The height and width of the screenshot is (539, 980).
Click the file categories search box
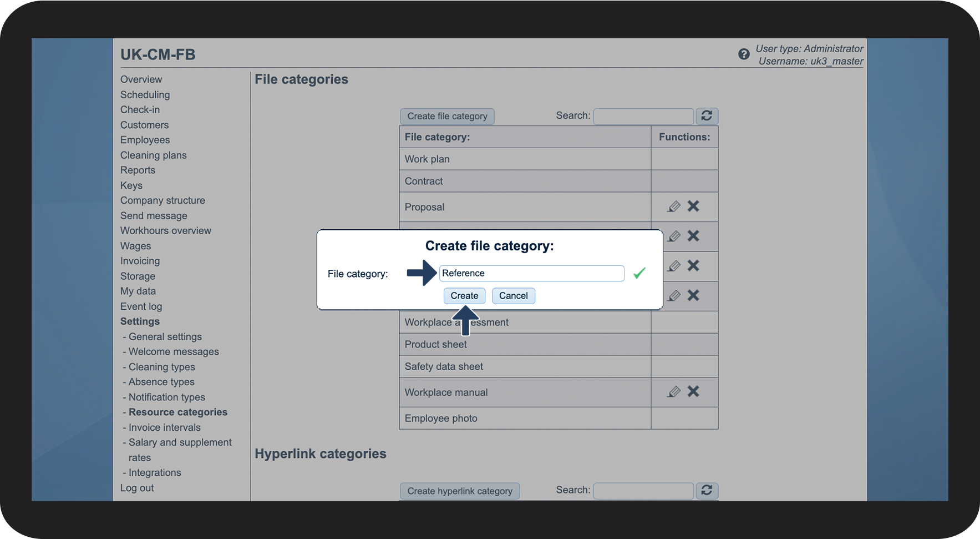(643, 116)
